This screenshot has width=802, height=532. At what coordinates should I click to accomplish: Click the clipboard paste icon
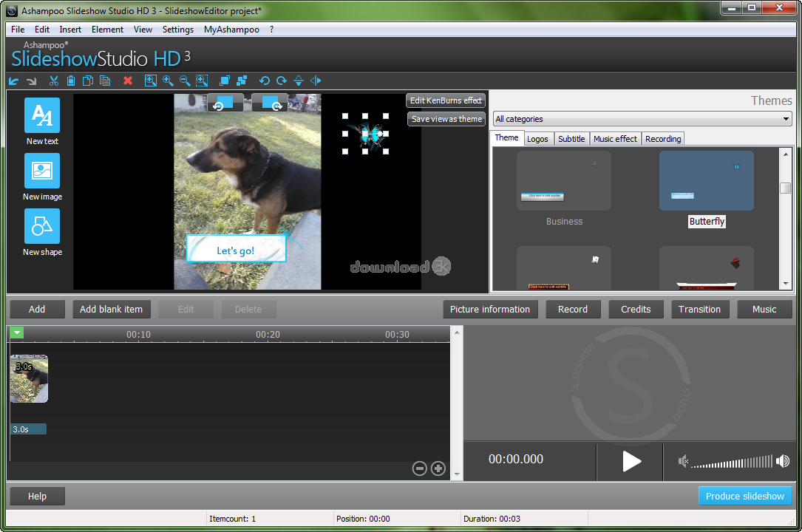tap(71, 81)
